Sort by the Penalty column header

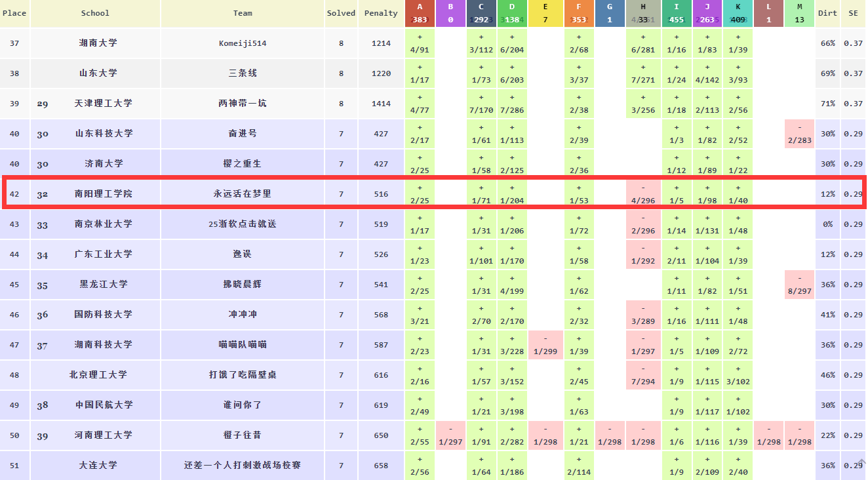[381, 13]
